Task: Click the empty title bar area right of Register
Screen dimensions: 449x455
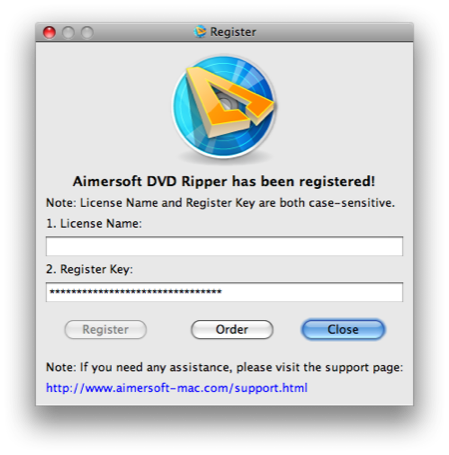Action: coord(333,32)
